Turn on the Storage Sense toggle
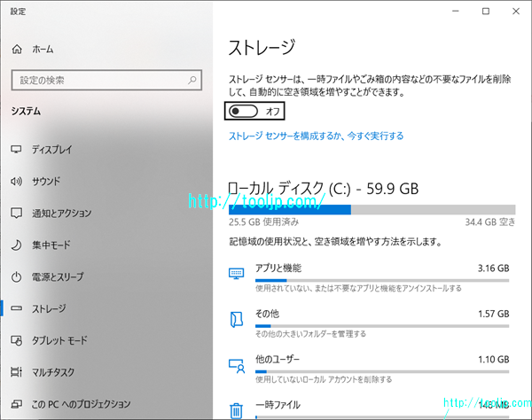This screenshot has width=532, height=420. 243,111
